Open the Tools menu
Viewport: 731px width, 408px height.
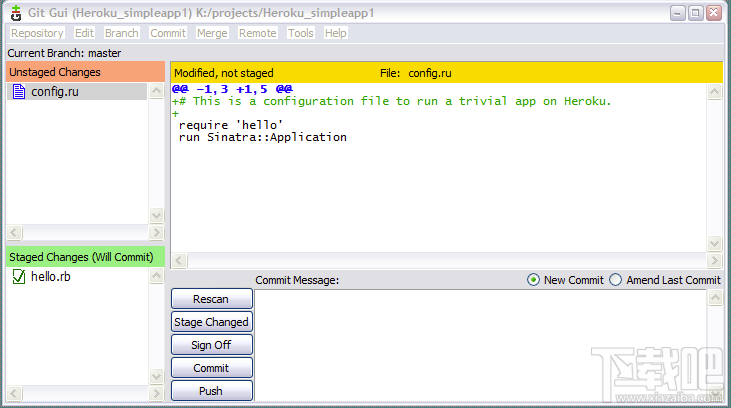point(301,33)
